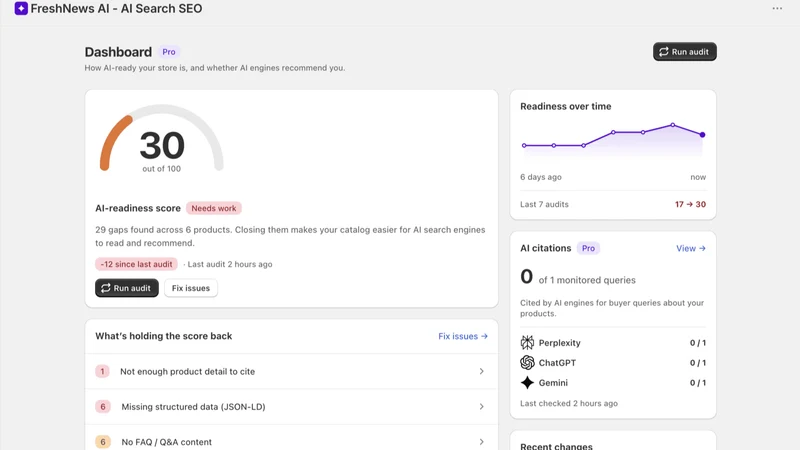
Task: Click the ChatGPT engine icon
Action: click(527, 362)
